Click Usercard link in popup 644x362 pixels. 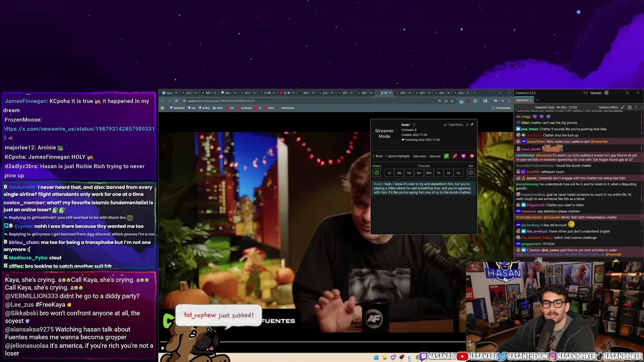click(x=435, y=156)
